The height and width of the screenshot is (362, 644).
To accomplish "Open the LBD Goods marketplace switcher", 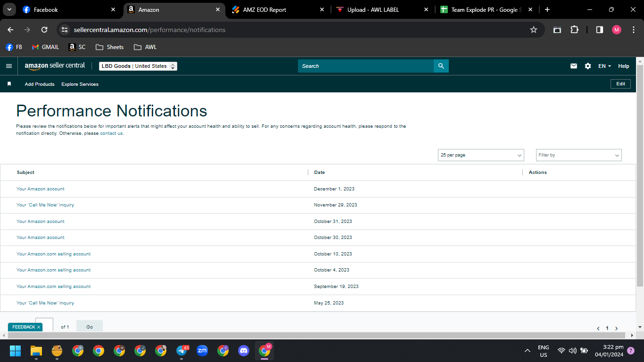I will [x=138, y=66].
